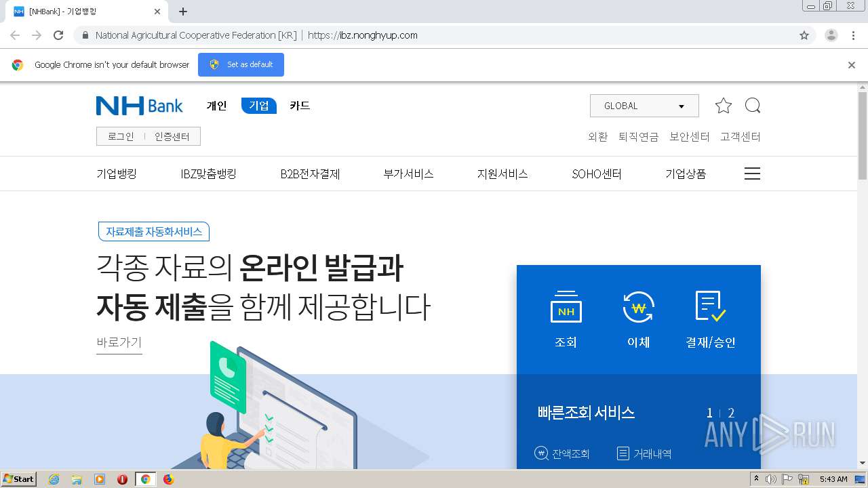The width and height of the screenshot is (868, 488).
Task: Open the 잔액조회 balance inquiry link
Action: 562,453
